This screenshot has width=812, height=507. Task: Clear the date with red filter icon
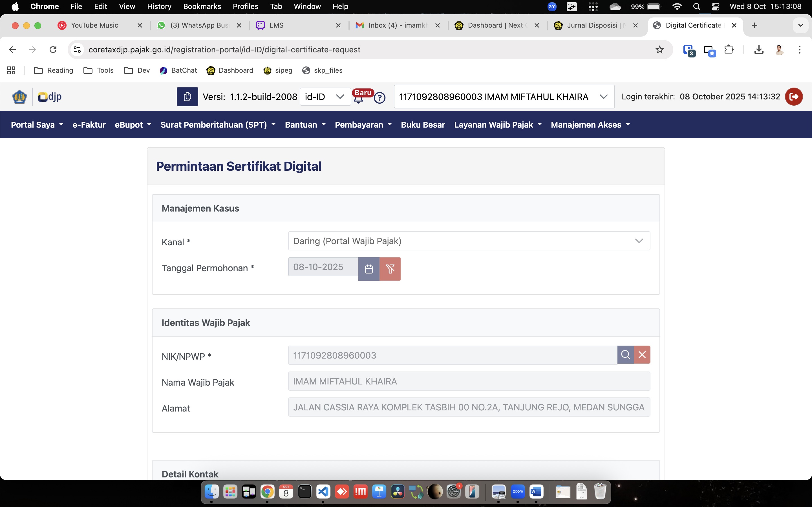pos(390,269)
